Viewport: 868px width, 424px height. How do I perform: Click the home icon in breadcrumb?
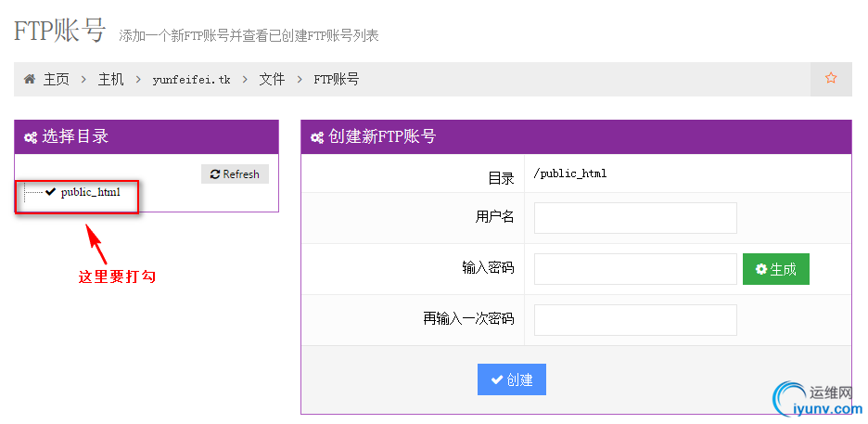pos(30,79)
